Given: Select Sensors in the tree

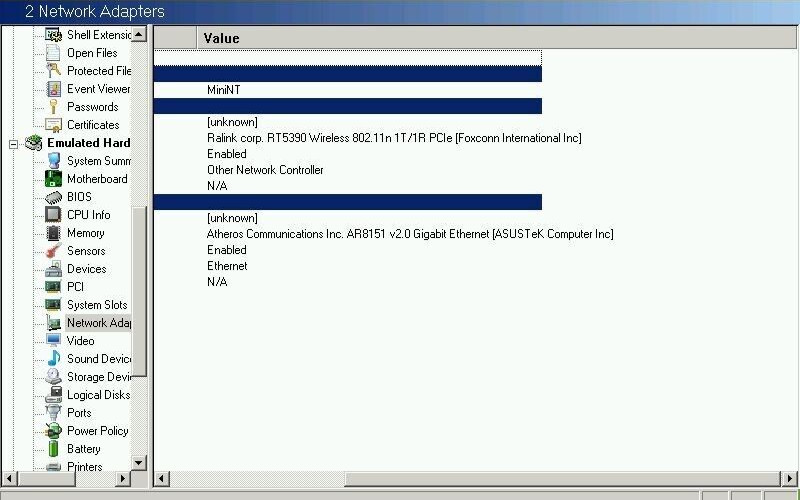Looking at the screenshot, I should [x=86, y=251].
